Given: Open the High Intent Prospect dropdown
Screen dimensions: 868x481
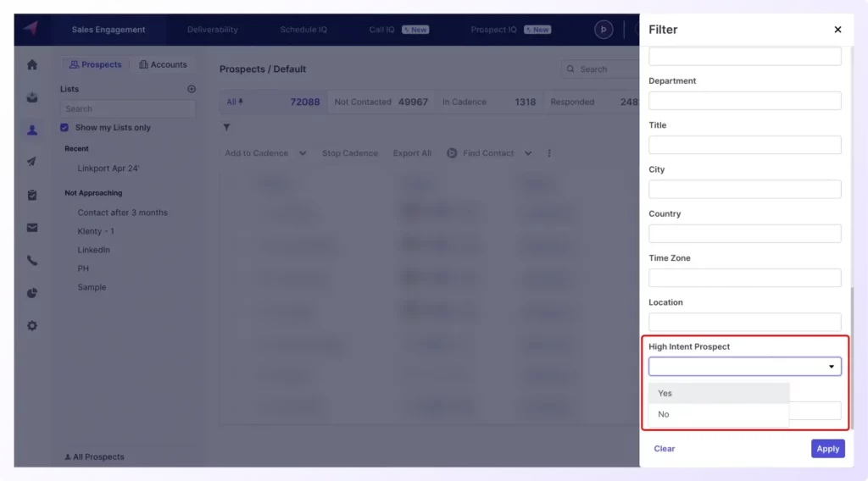Looking at the screenshot, I should [x=744, y=367].
